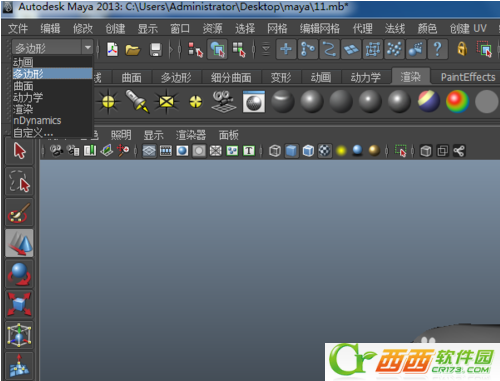
Task: Click the viewport select camera icon
Action: (56, 151)
